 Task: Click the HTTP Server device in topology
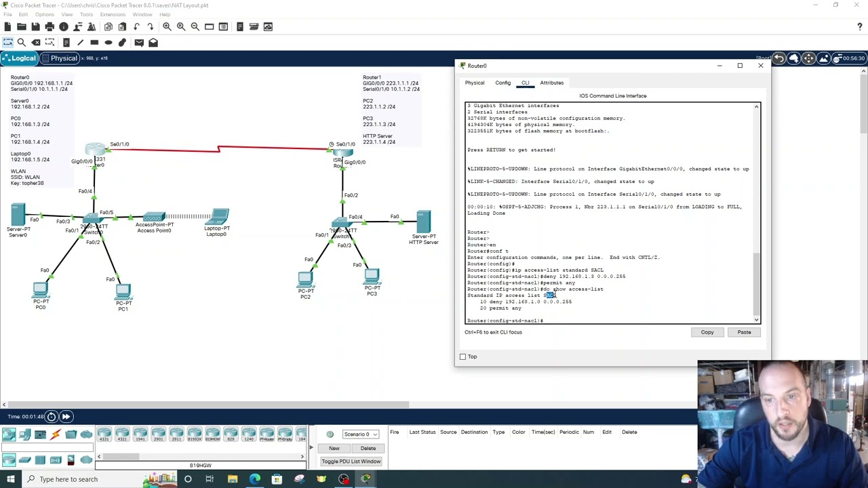[x=424, y=222]
